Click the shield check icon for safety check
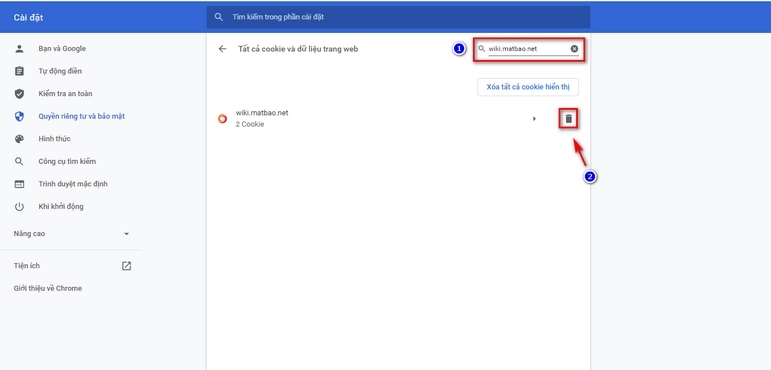The image size is (771, 370). (19, 93)
